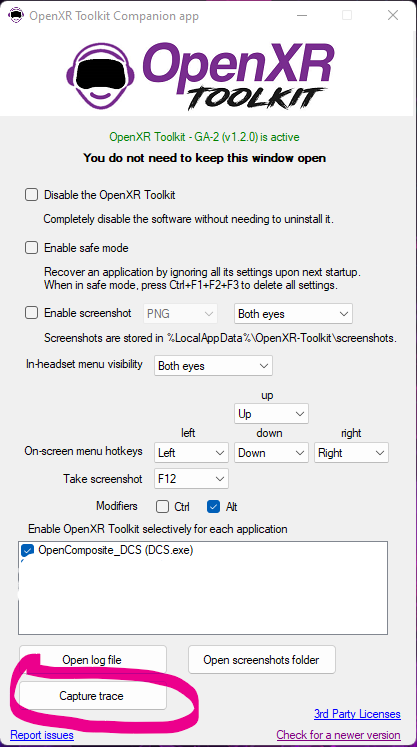Enable safe mode checkbox
The image size is (417, 747).
coord(31,248)
